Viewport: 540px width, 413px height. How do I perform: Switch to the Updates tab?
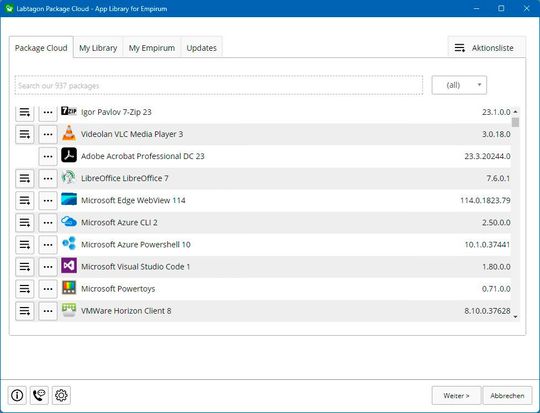coord(201,48)
